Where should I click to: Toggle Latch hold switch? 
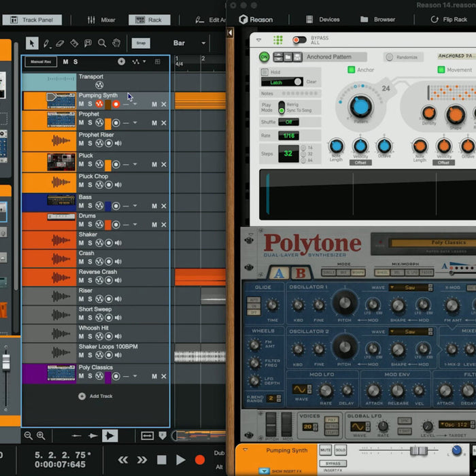coord(282,82)
